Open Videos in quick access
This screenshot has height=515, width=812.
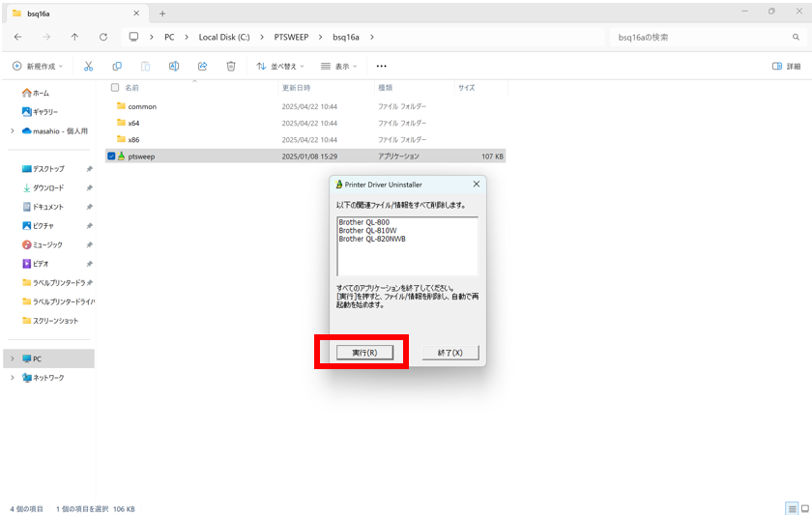coord(35,264)
